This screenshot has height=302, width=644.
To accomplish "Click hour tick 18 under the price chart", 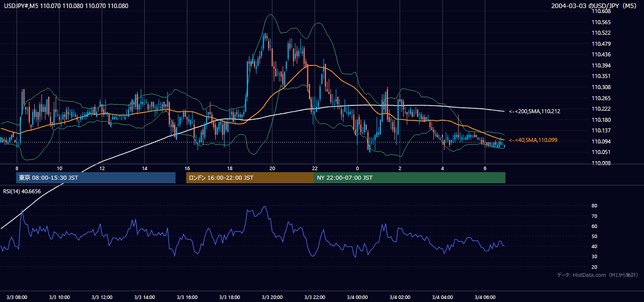I will tap(230, 168).
